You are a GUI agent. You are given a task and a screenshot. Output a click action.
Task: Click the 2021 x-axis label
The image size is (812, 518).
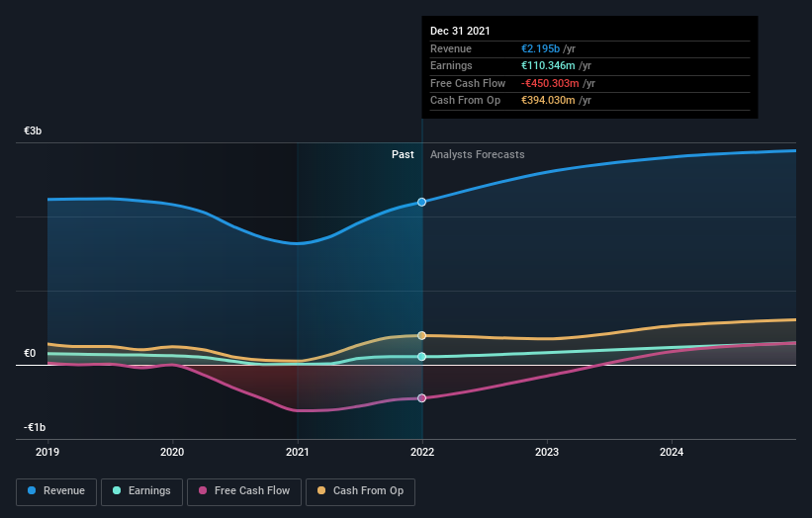point(298,453)
